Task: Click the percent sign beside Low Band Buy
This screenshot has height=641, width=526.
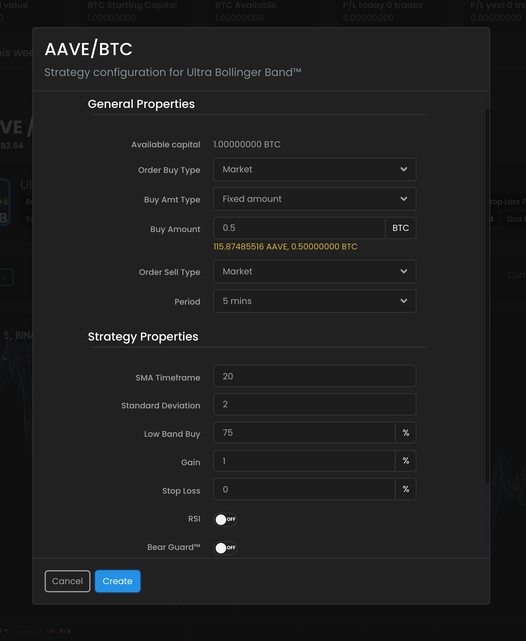Action: (x=406, y=433)
